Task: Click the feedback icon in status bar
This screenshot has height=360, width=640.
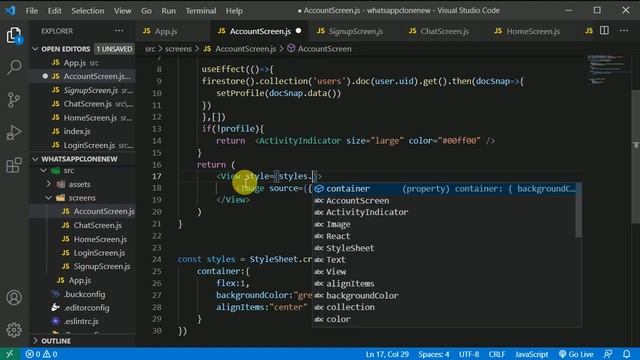Action: pos(608,354)
